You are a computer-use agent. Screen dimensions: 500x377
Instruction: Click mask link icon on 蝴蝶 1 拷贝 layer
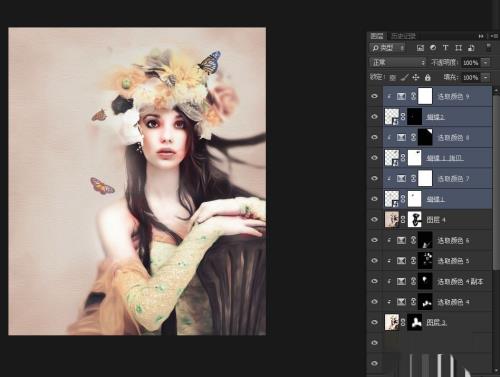tap(403, 158)
